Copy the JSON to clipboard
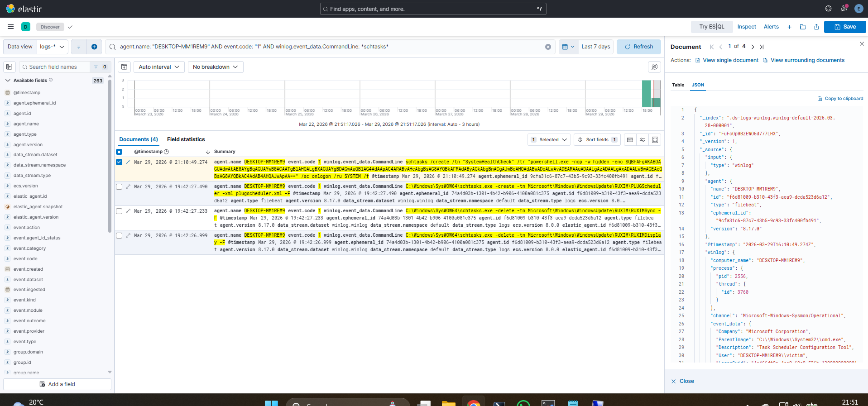This screenshot has width=868, height=406. (840, 99)
